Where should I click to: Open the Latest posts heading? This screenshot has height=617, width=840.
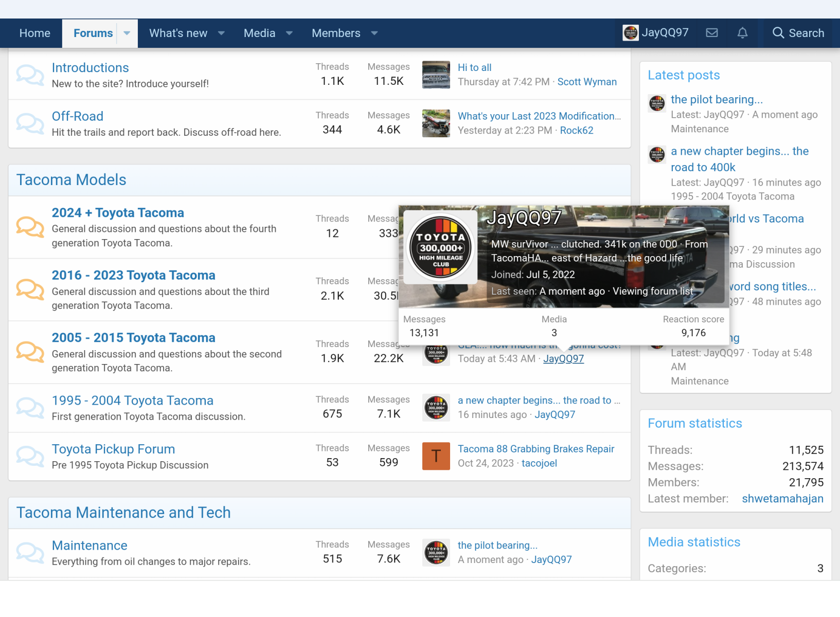[684, 75]
